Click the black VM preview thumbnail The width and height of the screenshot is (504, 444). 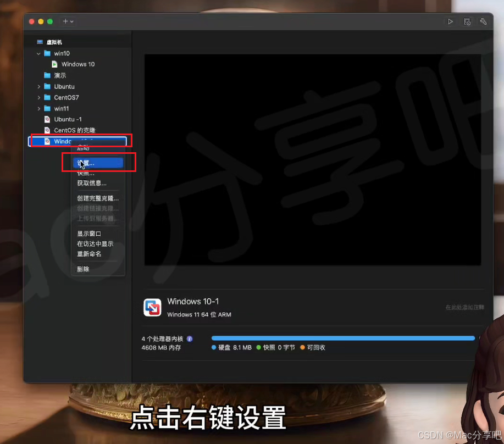coord(313,160)
